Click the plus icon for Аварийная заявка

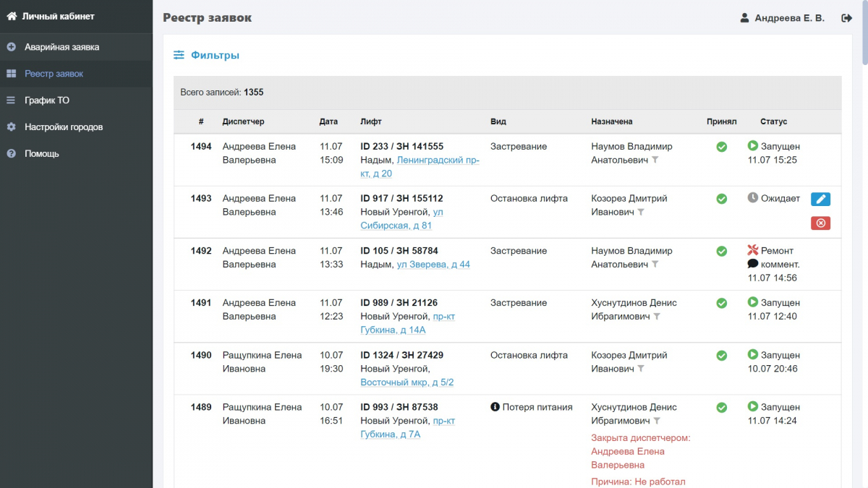(x=11, y=47)
